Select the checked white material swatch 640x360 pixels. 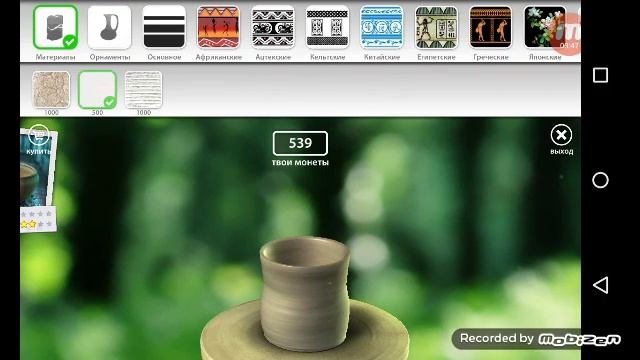point(97,89)
